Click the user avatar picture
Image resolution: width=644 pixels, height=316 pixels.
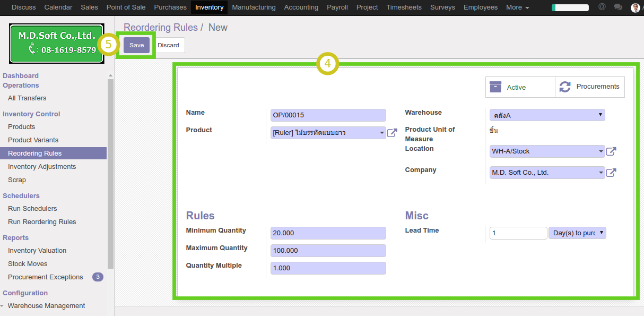[x=635, y=7]
